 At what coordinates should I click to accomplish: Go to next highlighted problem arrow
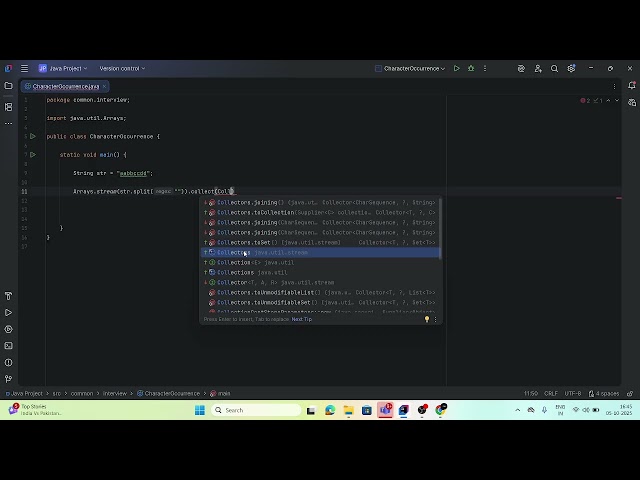coord(617,100)
